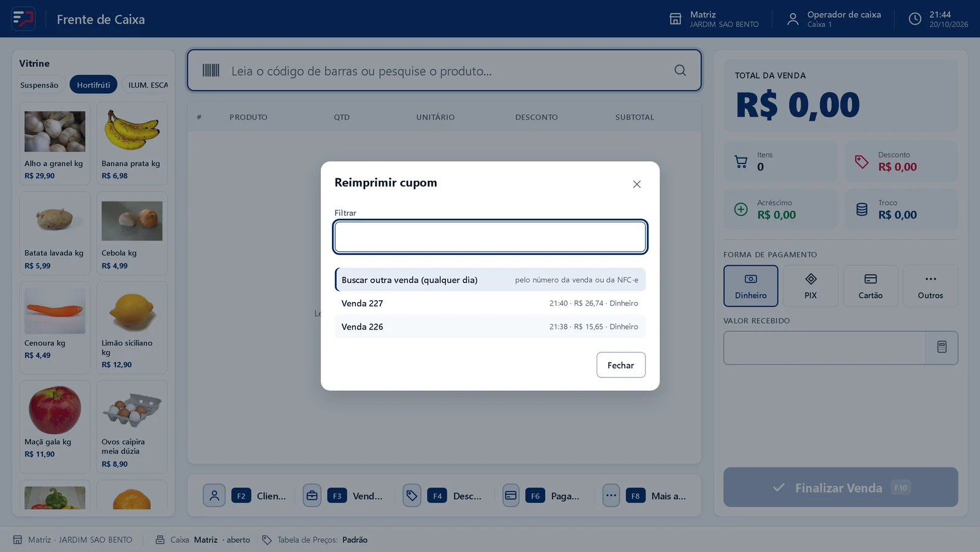Select Outros payment method
This screenshot has height=552, width=980.
coord(930,286)
